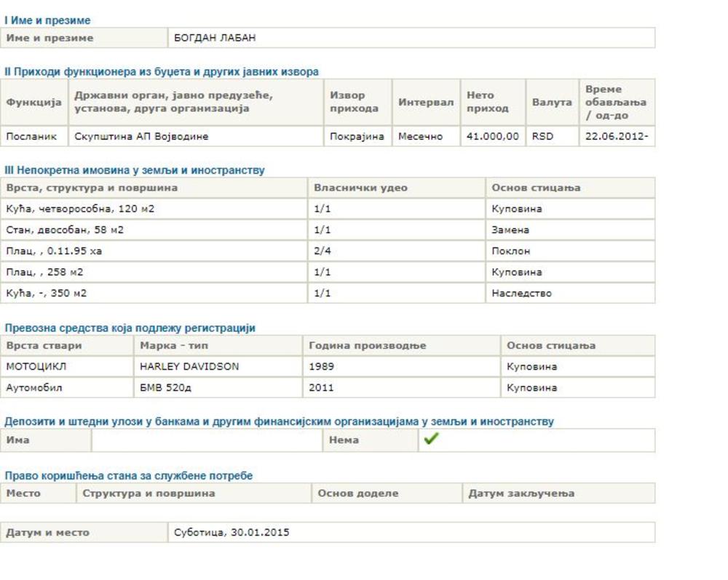Select the section heading I Име и презиме
This screenshot has width=728, height=580.
47,21
